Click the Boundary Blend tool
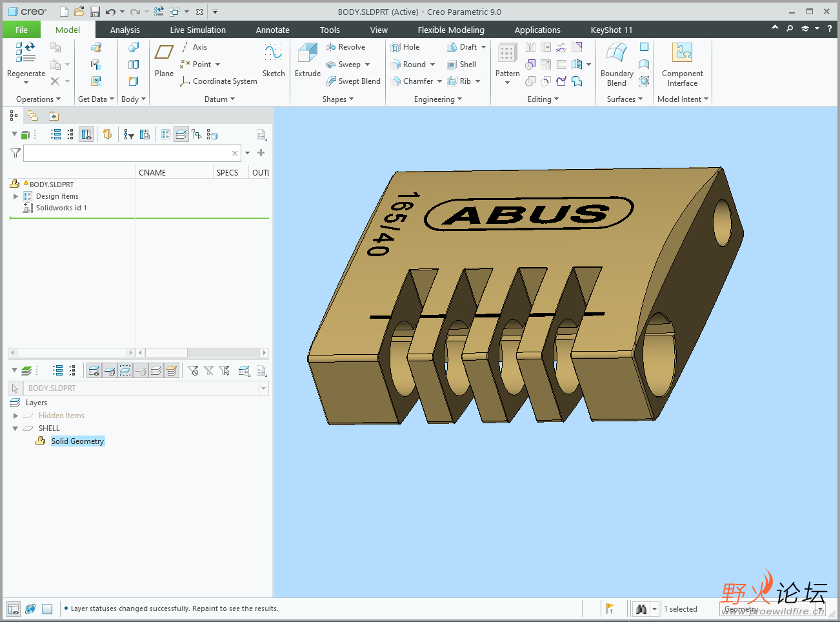 click(x=617, y=64)
